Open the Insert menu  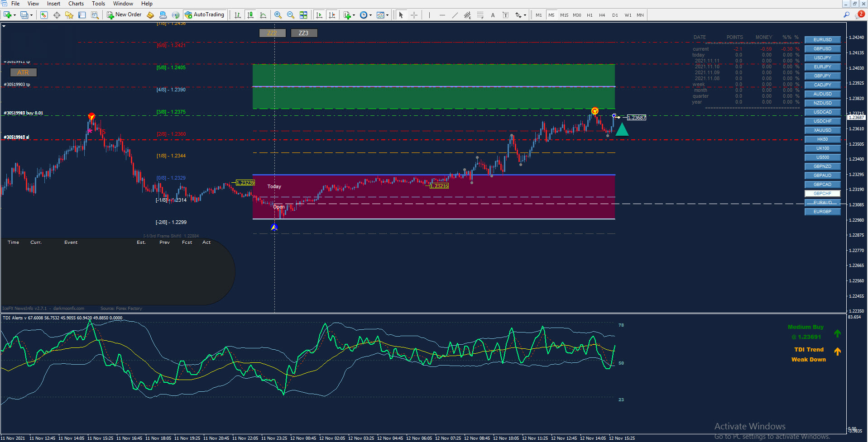click(x=53, y=4)
